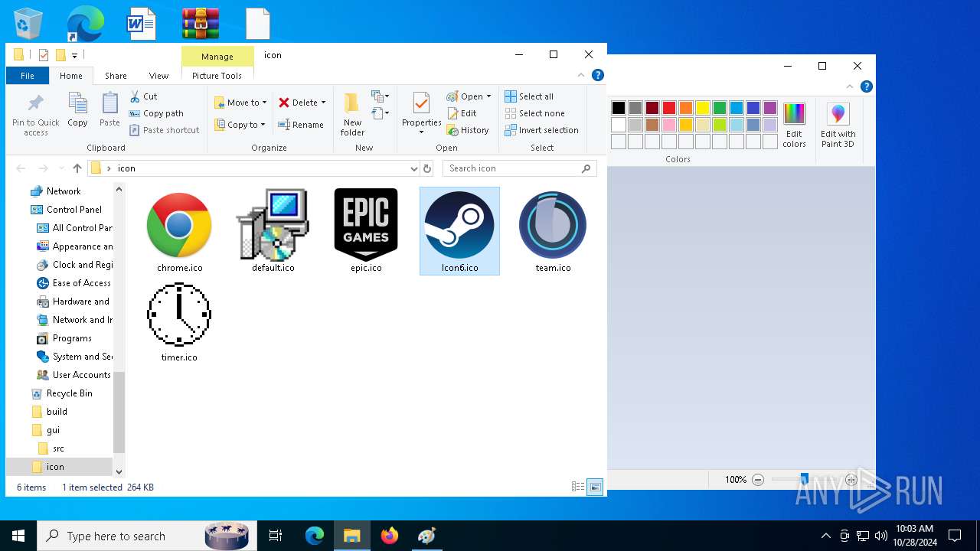Click Edit in Open group
Image resolution: width=980 pixels, height=551 pixels.
pyautogui.click(x=462, y=113)
